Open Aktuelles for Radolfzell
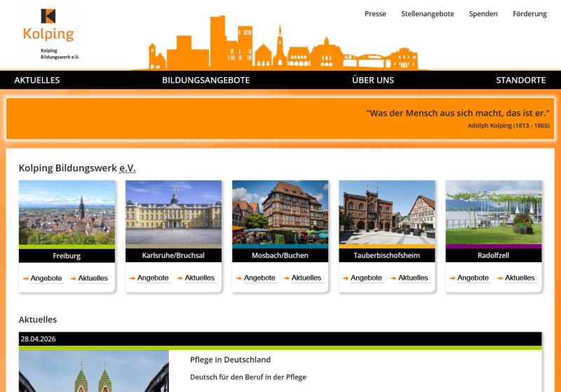Image resolution: width=561 pixels, height=392 pixels. [520, 278]
